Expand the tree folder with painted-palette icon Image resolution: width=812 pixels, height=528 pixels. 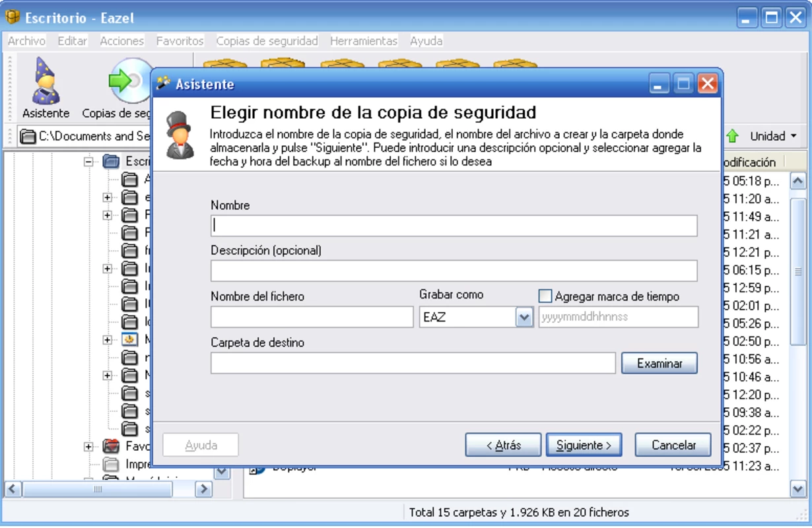[x=107, y=340]
